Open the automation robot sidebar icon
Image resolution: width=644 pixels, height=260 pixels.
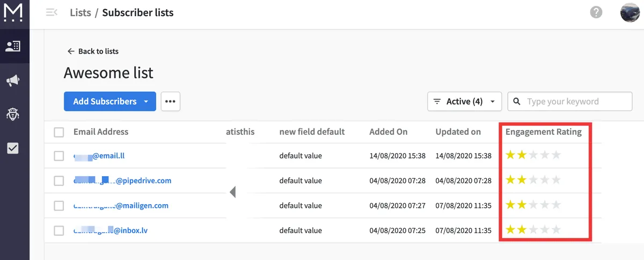pos(12,114)
